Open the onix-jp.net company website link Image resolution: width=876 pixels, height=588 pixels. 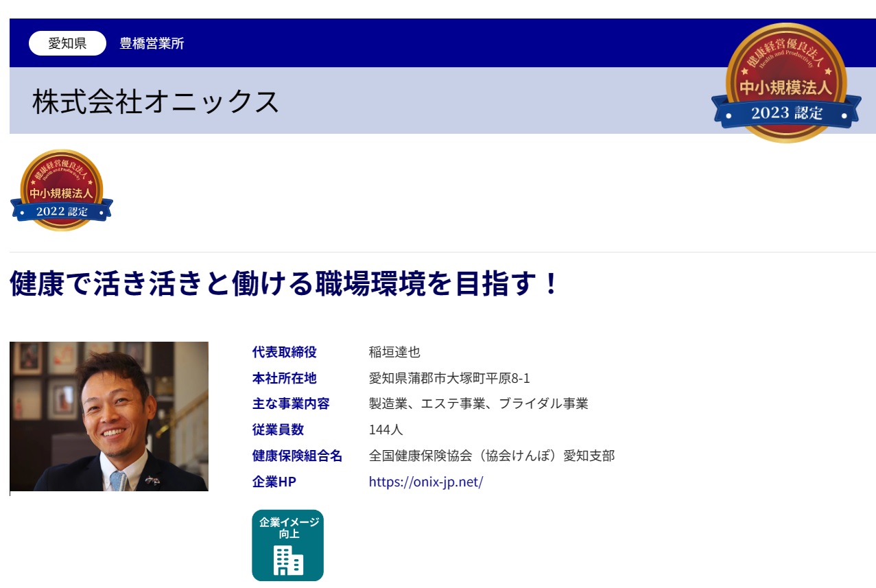[x=426, y=482]
